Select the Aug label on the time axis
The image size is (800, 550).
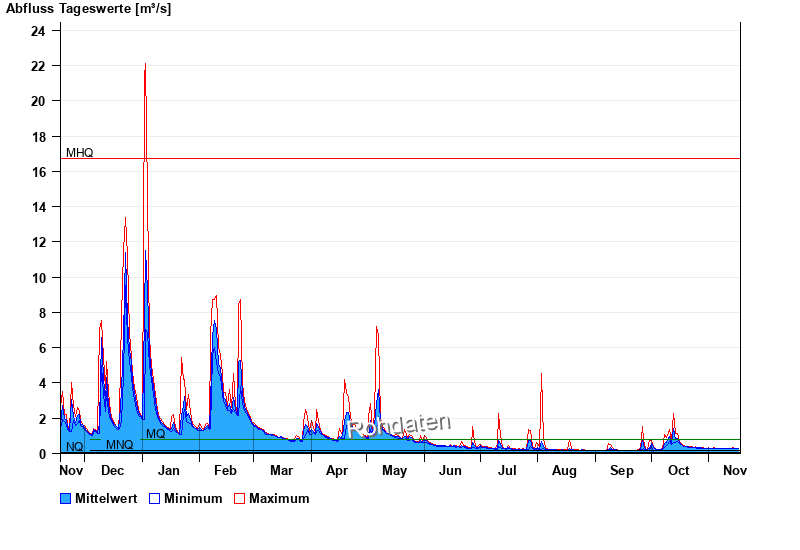[x=565, y=470]
